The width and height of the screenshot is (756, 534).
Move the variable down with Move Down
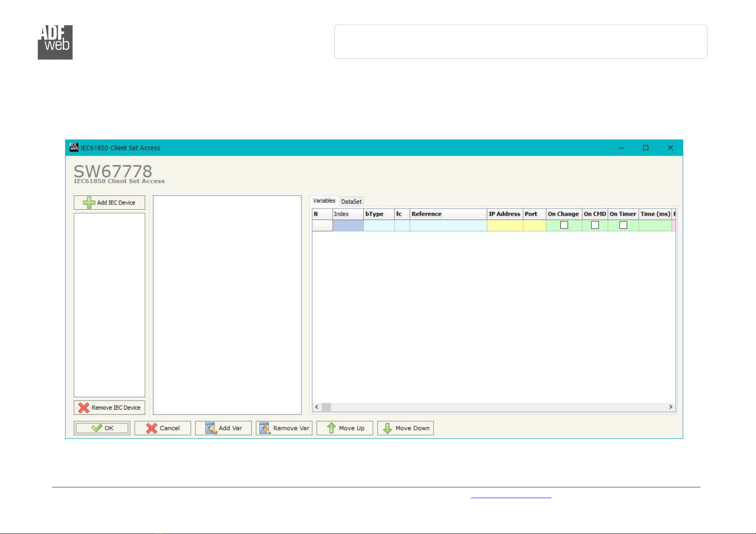click(x=406, y=428)
